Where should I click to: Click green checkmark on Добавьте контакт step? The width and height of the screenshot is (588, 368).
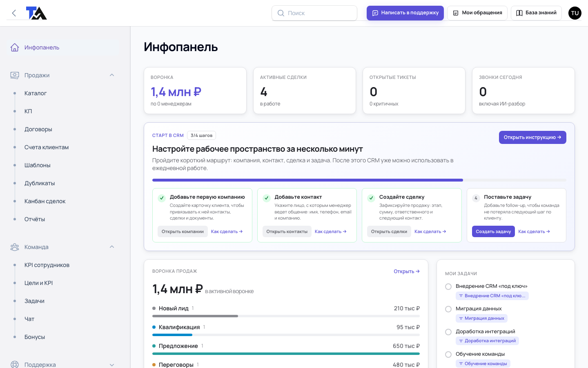[x=267, y=198]
